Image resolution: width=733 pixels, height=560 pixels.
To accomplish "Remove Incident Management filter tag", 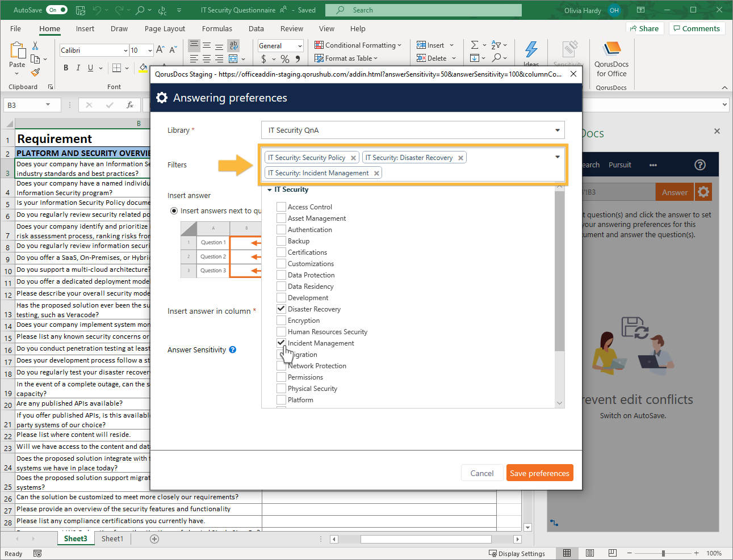I will point(376,174).
